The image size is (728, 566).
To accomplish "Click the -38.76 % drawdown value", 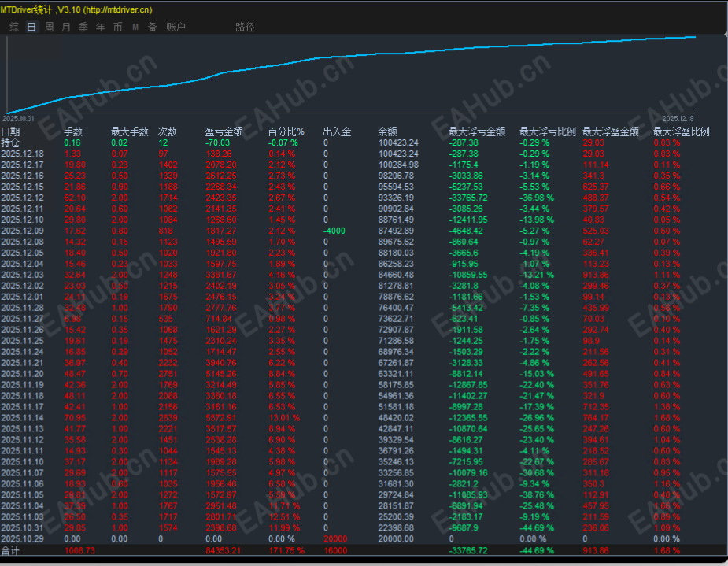I will tap(536, 495).
